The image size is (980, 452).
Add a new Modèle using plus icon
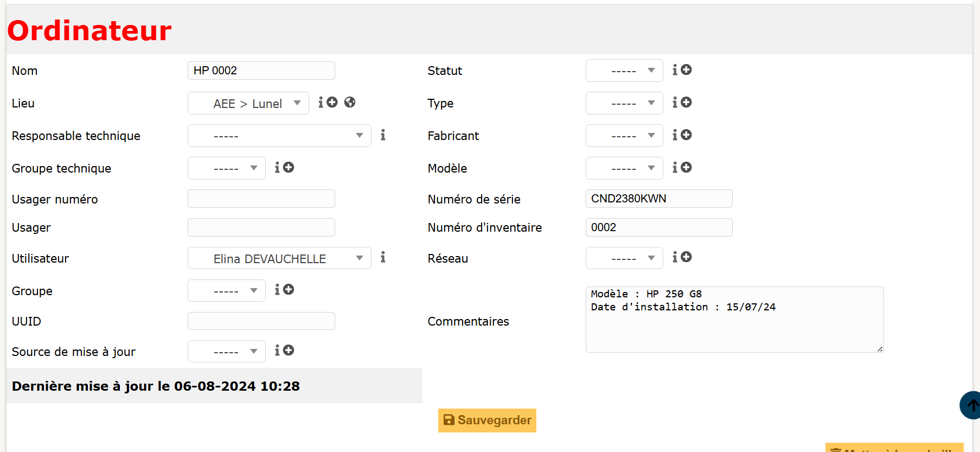[x=686, y=168]
